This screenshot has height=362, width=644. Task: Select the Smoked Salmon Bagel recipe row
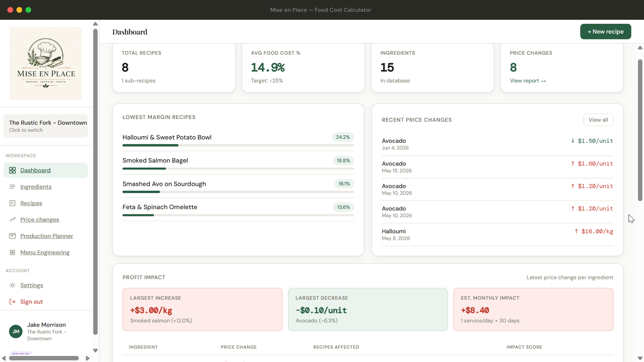point(238,163)
